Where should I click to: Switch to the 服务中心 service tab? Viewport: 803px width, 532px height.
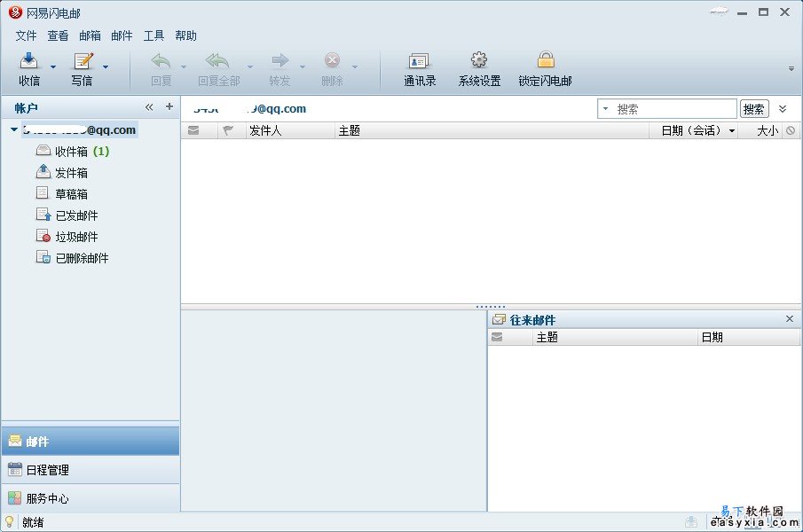(91, 498)
